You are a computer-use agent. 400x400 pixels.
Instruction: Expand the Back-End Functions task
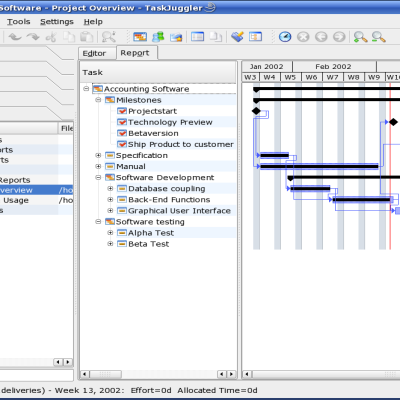pos(110,200)
